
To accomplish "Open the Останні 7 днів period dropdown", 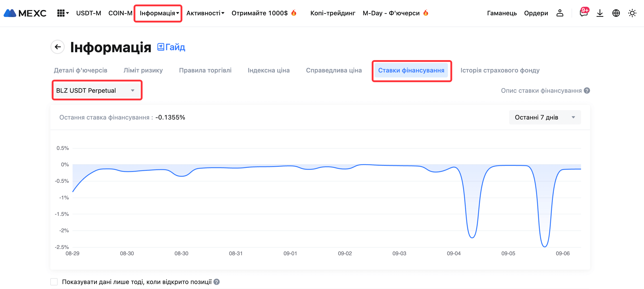I will click(545, 117).
